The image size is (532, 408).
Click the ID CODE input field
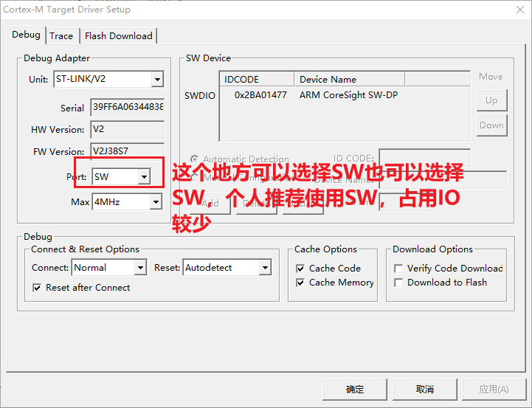(424, 157)
